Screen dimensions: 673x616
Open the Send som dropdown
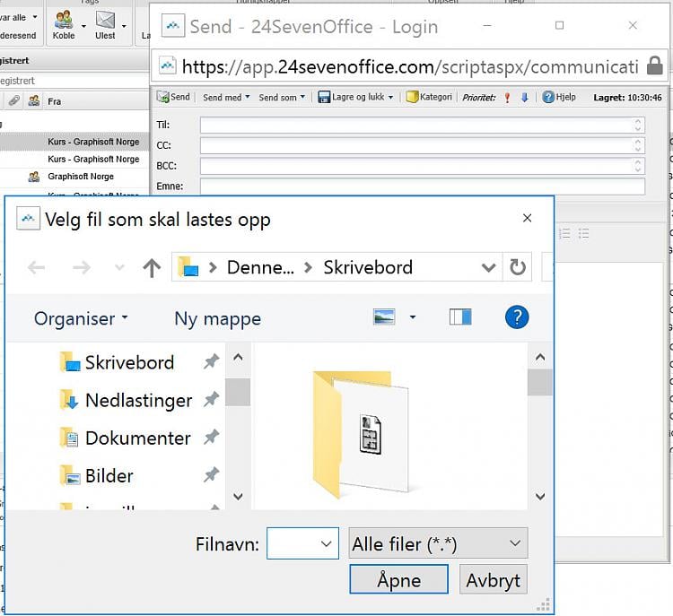click(x=282, y=98)
